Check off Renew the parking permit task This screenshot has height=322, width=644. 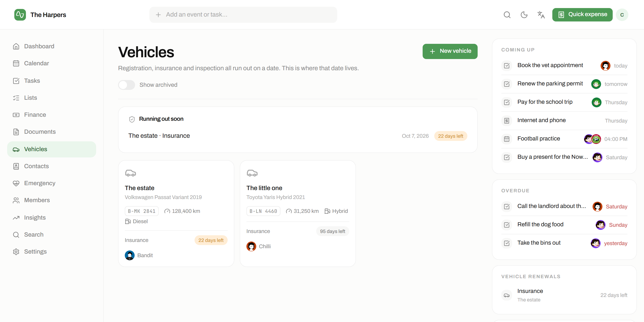(x=507, y=84)
